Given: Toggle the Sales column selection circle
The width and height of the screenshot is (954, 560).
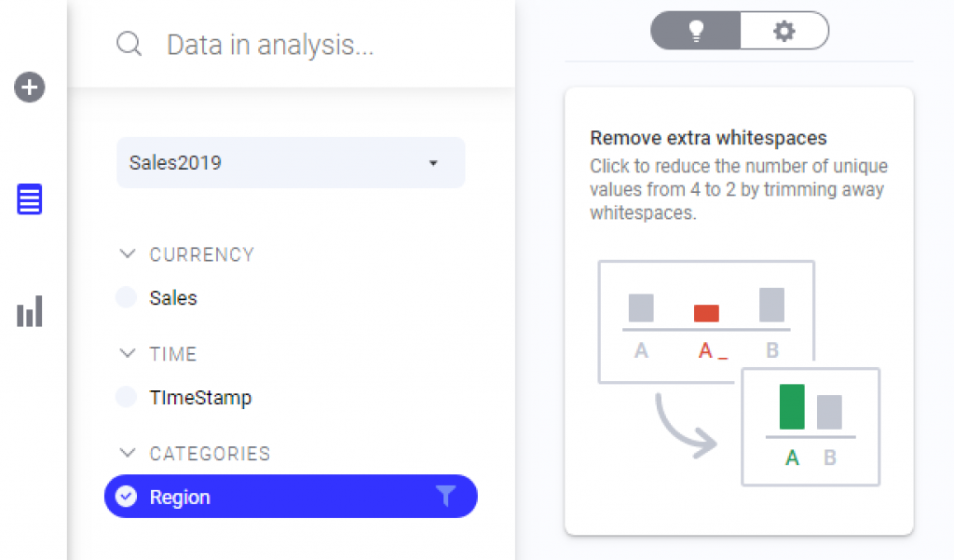Looking at the screenshot, I should click(x=126, y=297).
